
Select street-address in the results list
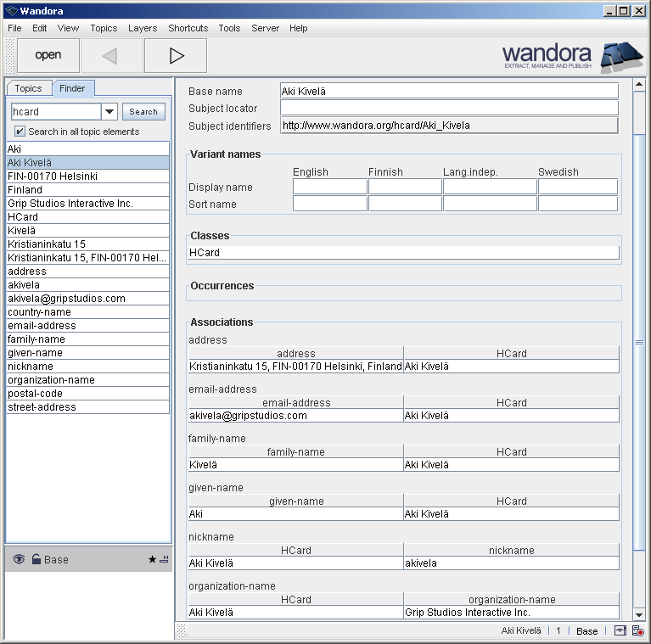[x=88, y=407]
